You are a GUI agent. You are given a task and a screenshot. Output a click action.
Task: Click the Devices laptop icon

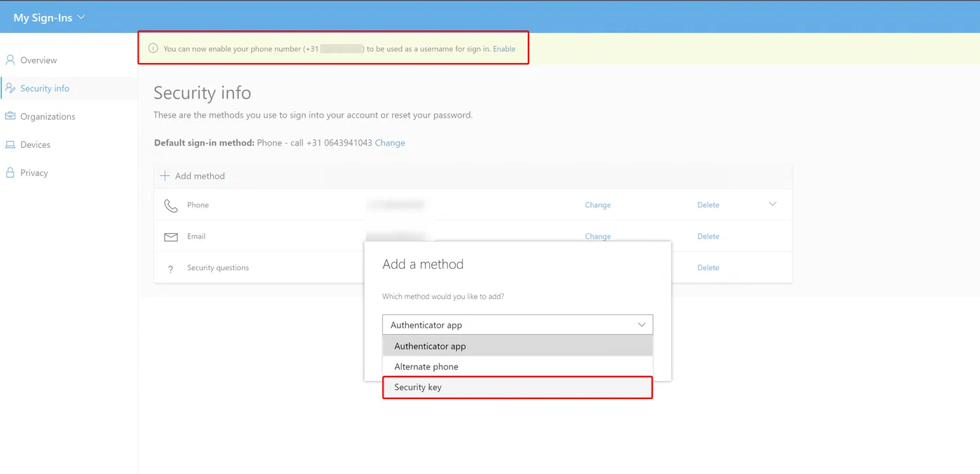pyautogui.click(x=10, y=145)
